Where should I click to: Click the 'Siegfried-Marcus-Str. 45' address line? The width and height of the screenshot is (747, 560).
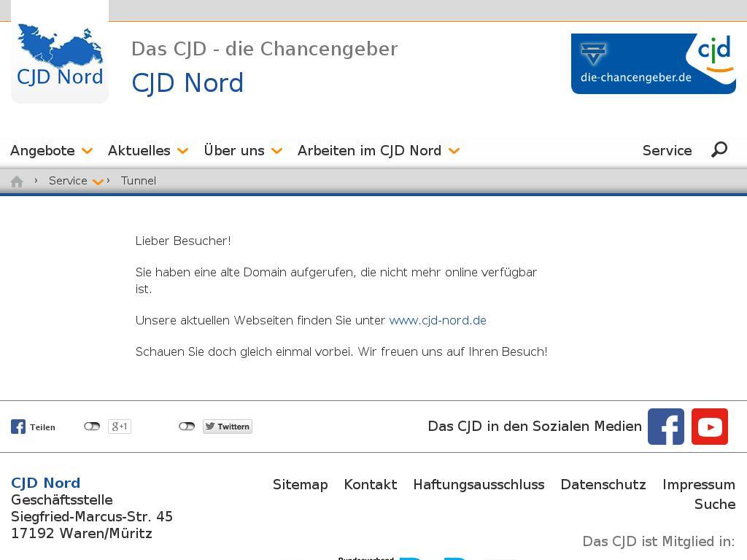[x=92, y=516]
